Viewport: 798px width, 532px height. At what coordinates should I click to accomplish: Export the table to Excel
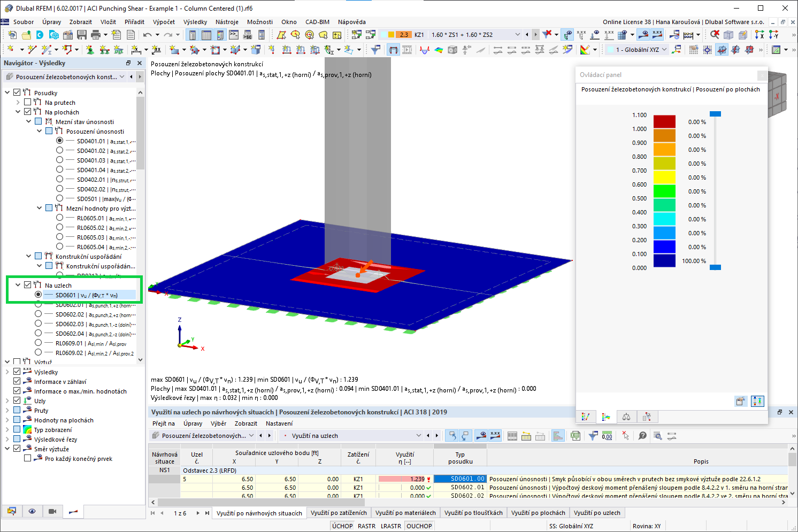click(576, 436)
